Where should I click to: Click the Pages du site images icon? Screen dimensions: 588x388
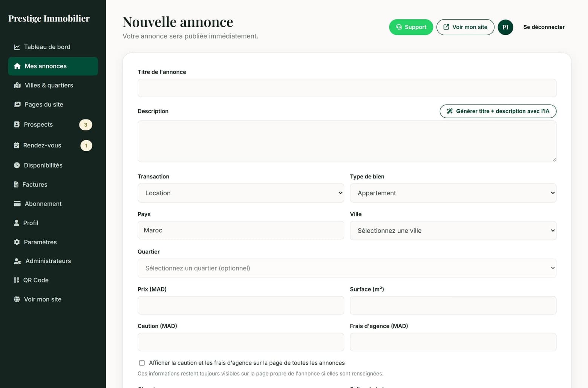pyautogui.click(x=17, y=104)
